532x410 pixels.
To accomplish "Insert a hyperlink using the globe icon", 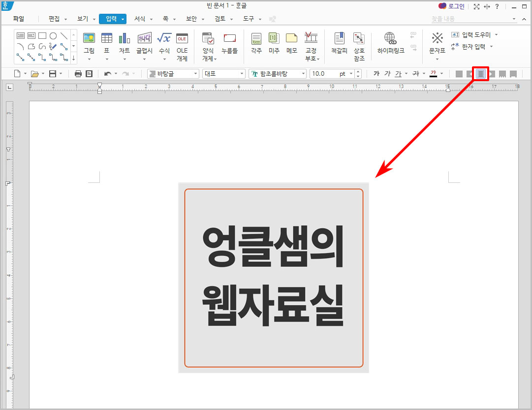I will 390,38.
